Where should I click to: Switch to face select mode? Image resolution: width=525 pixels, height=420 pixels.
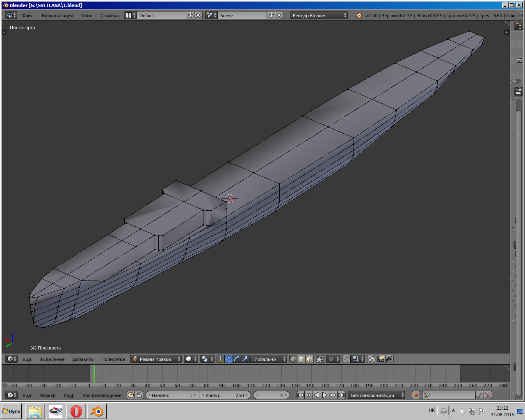[309, 359]
